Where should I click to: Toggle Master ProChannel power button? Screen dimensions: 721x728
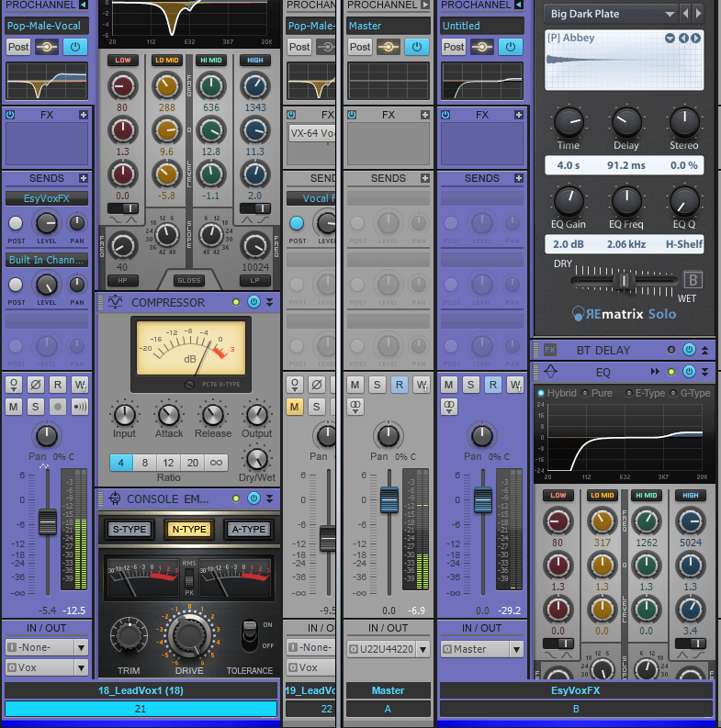[x=417, y=47]
